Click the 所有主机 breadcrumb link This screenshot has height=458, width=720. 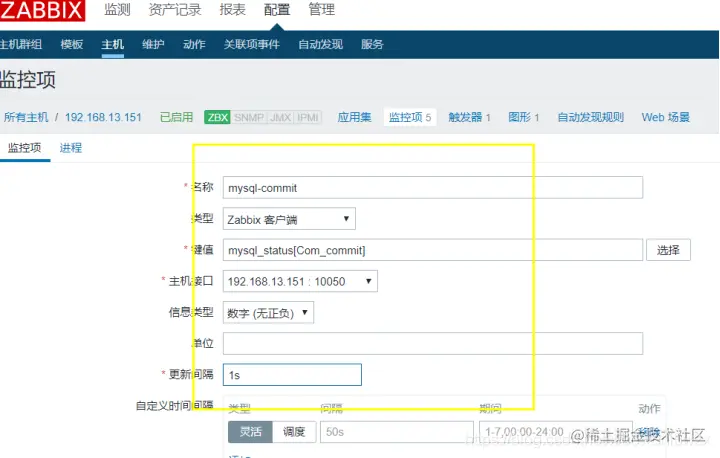pos(26,117)
